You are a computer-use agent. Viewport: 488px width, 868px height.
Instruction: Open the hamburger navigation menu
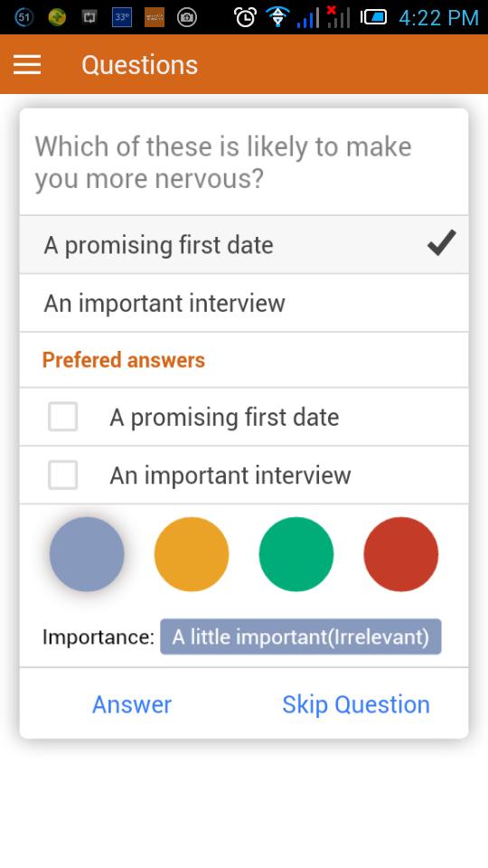[x=27, y=65]
